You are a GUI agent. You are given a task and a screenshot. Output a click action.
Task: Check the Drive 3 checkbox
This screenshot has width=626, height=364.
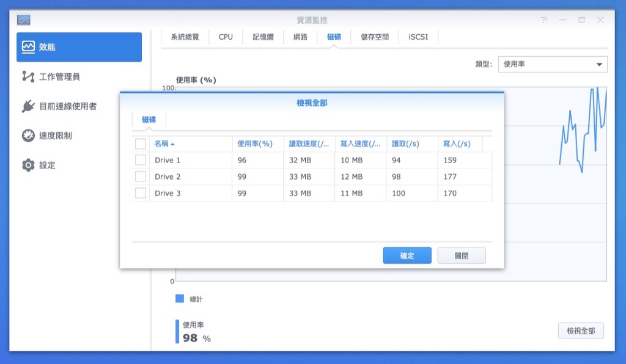coord(141,194)
